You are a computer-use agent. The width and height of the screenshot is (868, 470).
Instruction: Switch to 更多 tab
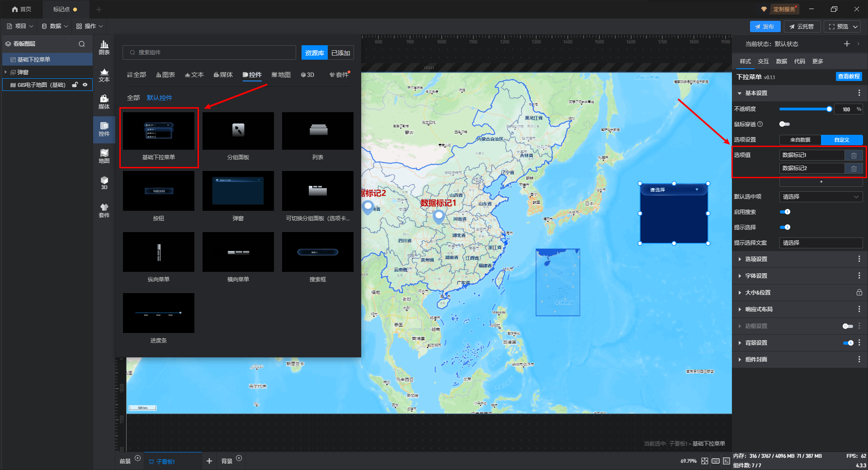pyautogui.click(x=817, y=61)
